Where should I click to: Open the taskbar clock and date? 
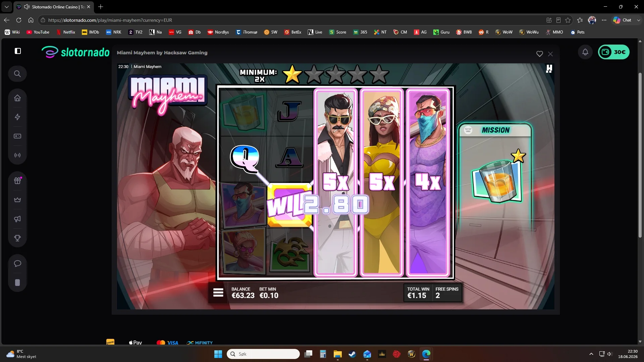point(628,354)
